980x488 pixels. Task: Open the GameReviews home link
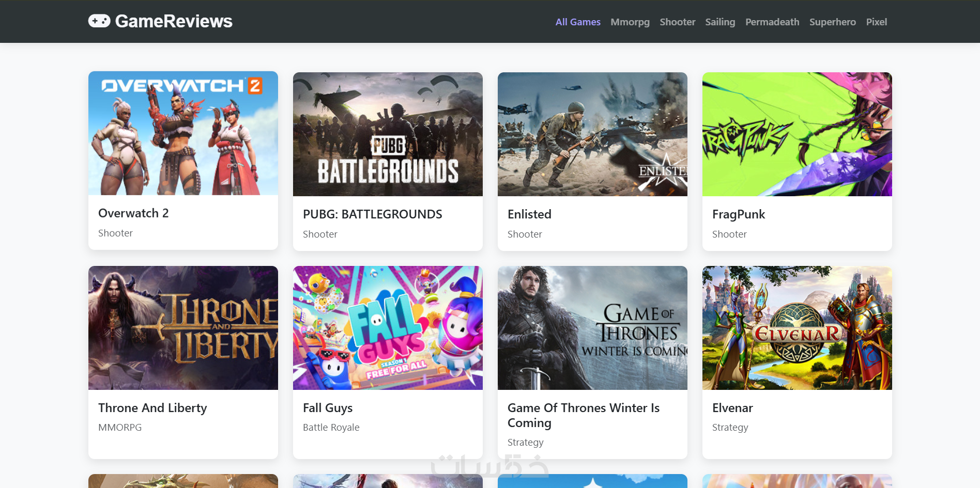point(160,21)
